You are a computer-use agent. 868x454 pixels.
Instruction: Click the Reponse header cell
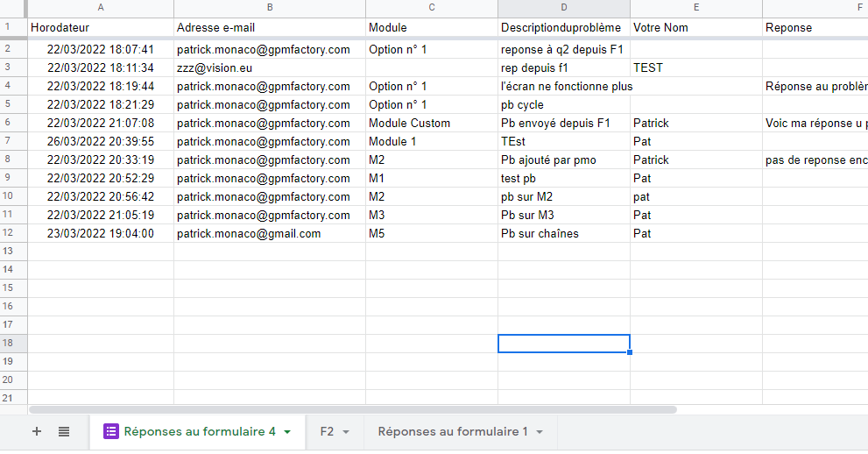[815, 28]
